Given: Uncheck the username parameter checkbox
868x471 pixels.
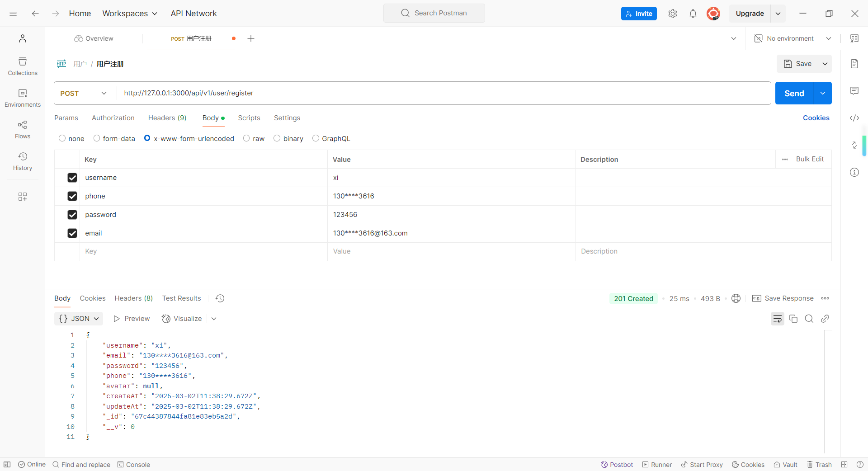Looking at the screenshot, I should 72,178.
